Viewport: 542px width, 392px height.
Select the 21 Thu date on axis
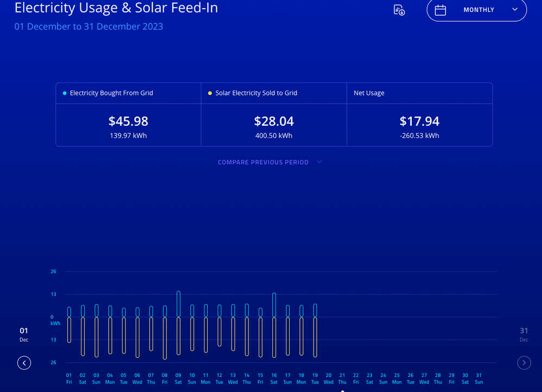click(x=342, y=378)
